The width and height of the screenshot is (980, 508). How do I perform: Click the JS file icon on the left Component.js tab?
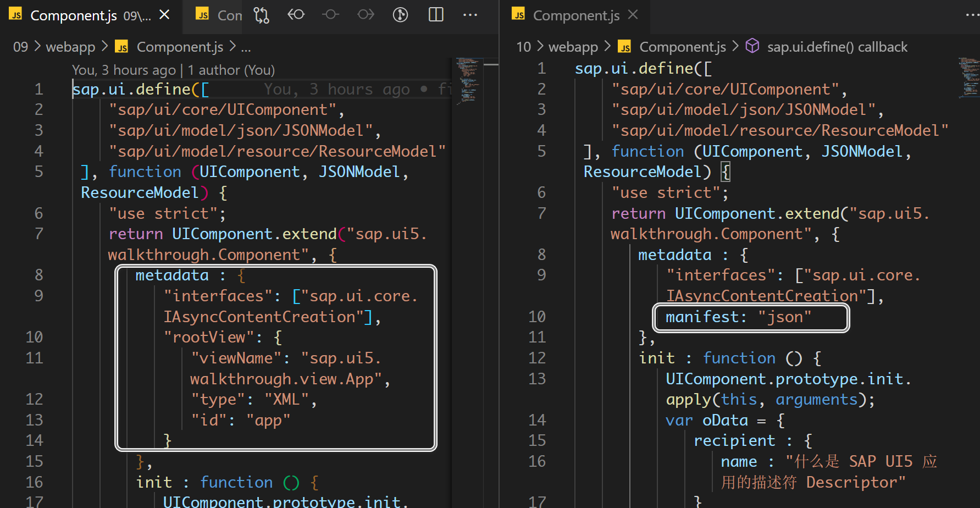click(15, 15)
